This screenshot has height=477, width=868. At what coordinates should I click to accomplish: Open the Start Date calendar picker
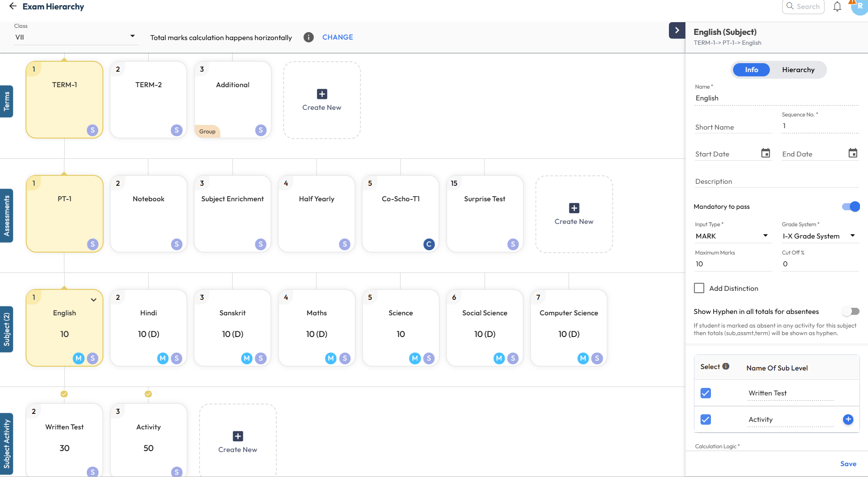765,153
